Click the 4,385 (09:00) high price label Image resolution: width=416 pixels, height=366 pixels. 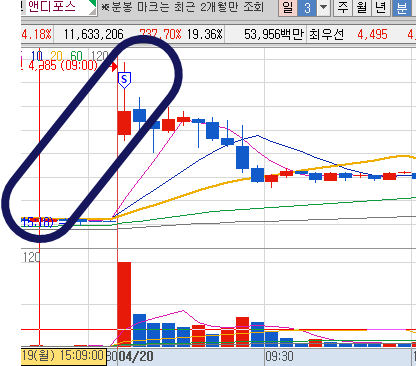(63, 65)
